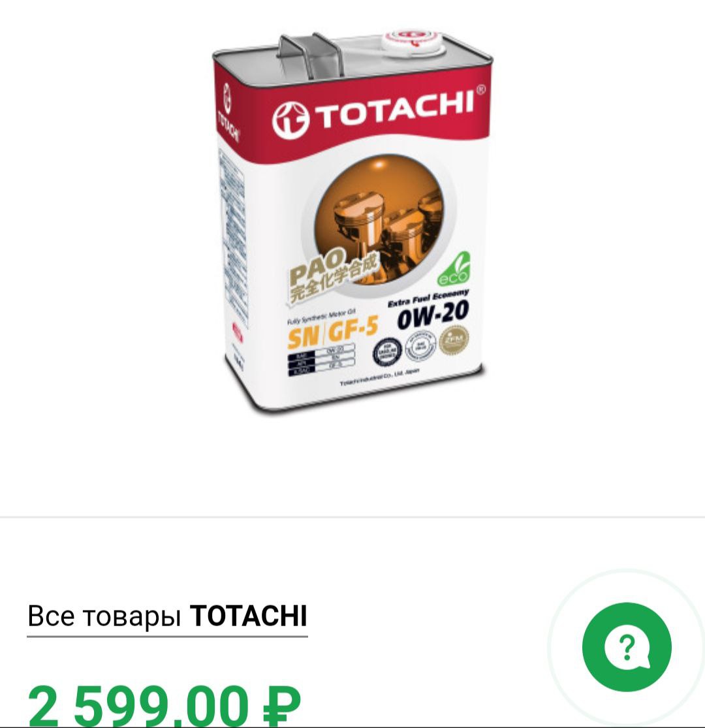Viewport: 705px width, 728px height.
Task: Tap the 0W-20 viscosity label on the can
Action: (x=433, y=314)
